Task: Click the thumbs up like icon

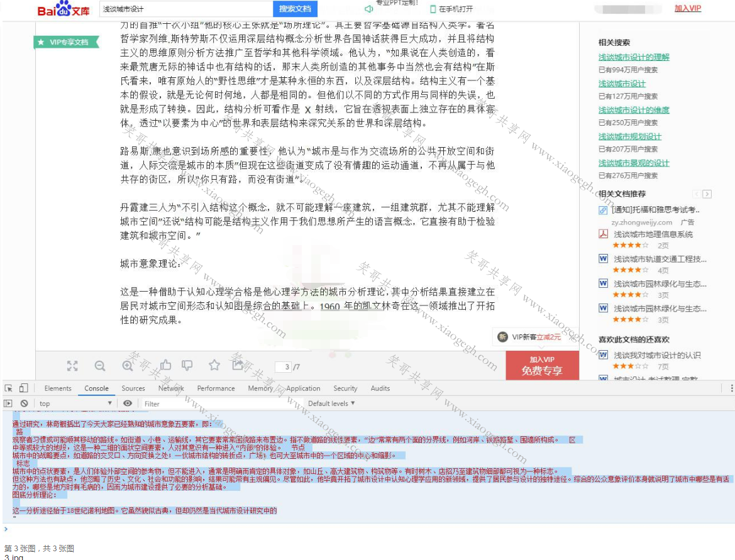Action: 165,365
